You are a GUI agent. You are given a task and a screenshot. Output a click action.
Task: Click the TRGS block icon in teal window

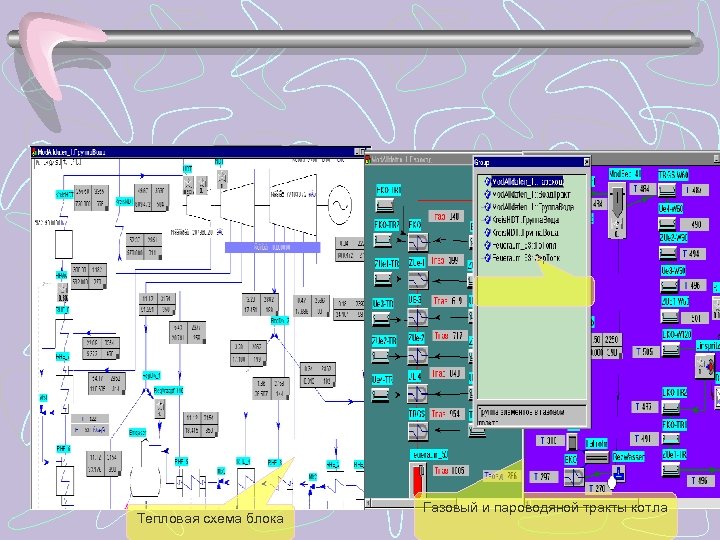(x=418, y=431)
